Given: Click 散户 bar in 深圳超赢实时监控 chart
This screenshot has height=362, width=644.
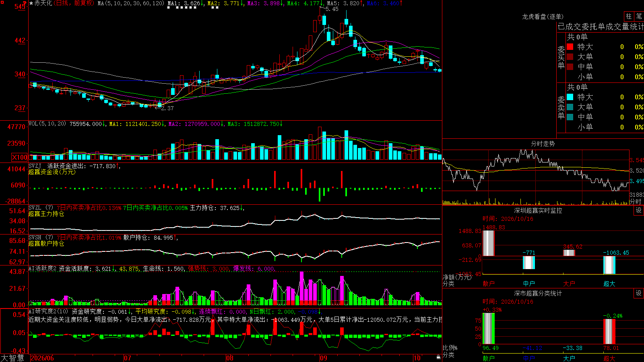Looking at the screenshot, I should (x=488, y=243).
